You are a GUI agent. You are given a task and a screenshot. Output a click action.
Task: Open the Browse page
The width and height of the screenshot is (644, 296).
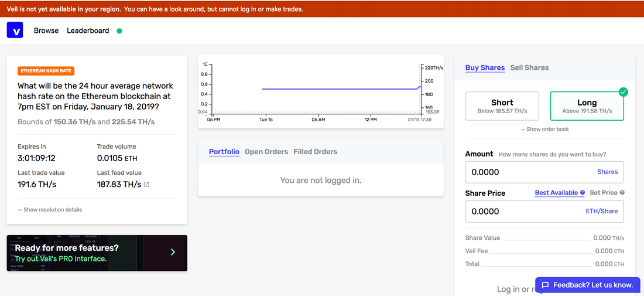point(46,30)
